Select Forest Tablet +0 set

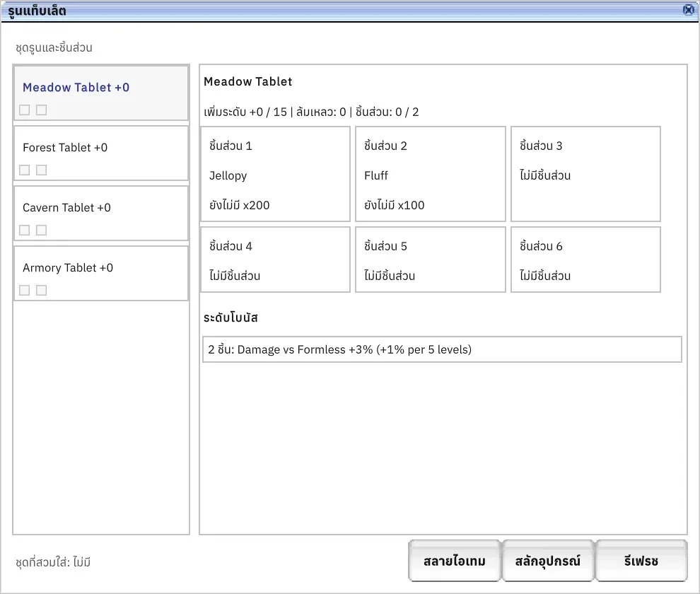tap(101, 153)
